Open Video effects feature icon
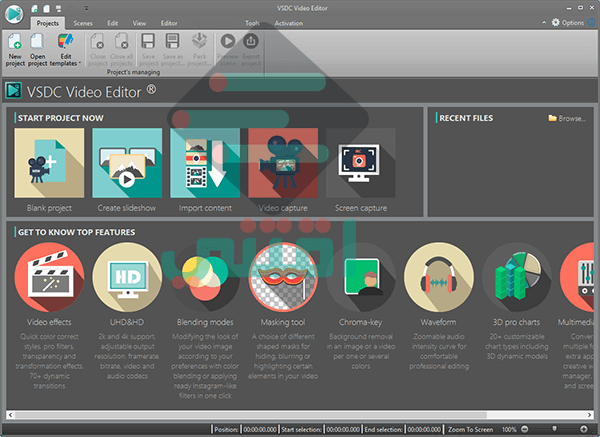 pos(49,277)
